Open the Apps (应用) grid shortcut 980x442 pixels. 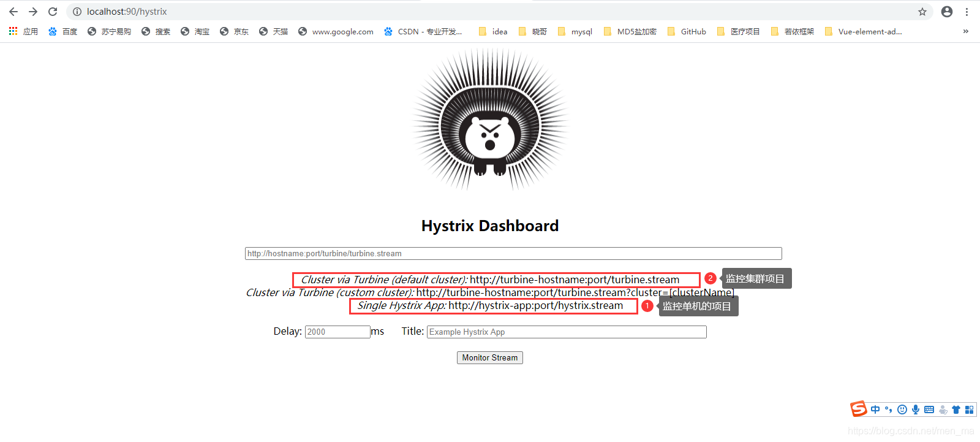click(x=23, y=31)
